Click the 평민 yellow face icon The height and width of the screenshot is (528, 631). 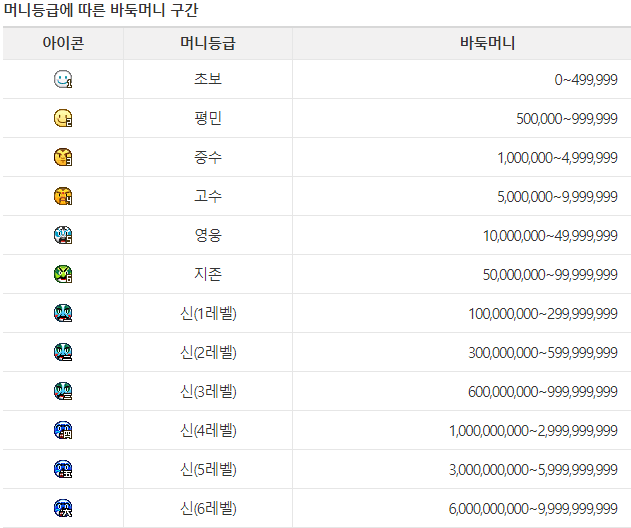[63, 118]
